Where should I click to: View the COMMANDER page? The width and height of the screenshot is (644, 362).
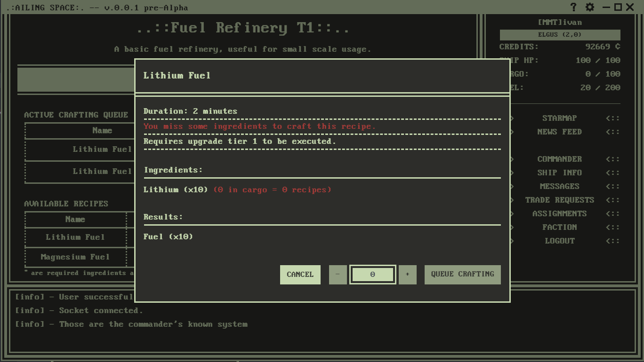point(559,159)
